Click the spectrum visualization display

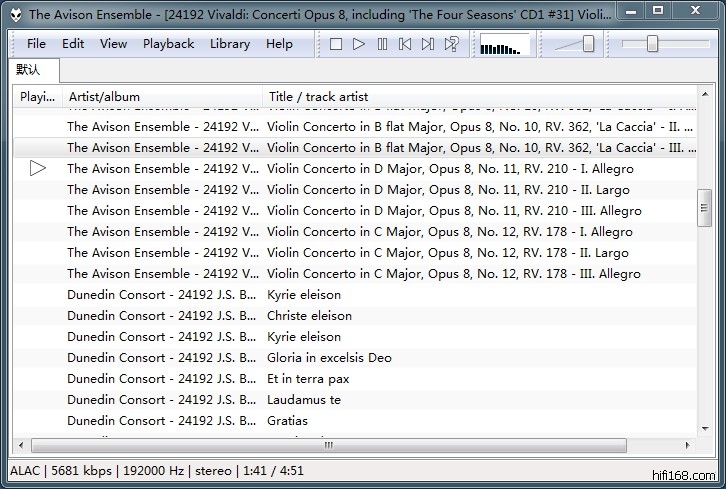[505, 45]
